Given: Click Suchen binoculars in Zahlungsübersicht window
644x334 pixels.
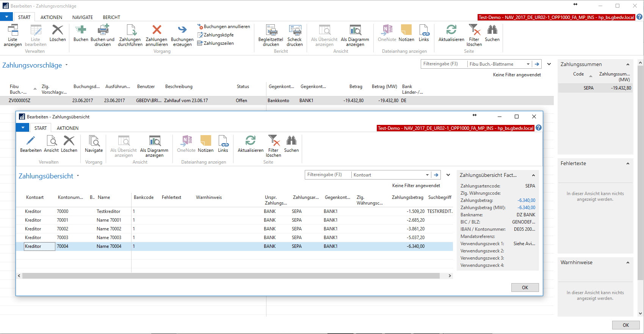Looking at the screenshot, I should pos(291,141).
